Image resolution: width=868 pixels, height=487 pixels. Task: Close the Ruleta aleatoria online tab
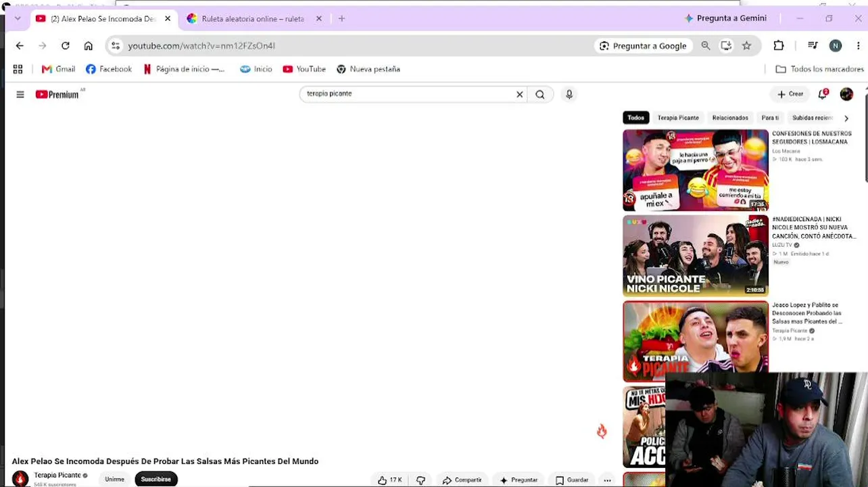(x=319, y=19)
